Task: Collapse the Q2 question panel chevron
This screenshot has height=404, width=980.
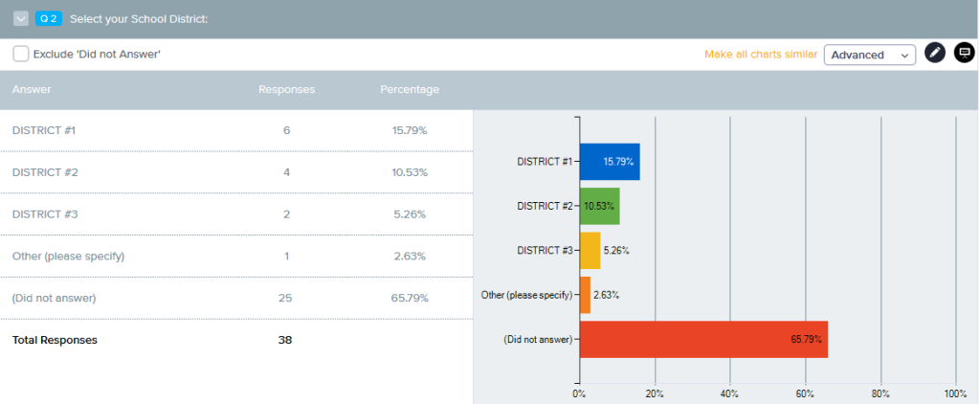Action: (21, 19)
